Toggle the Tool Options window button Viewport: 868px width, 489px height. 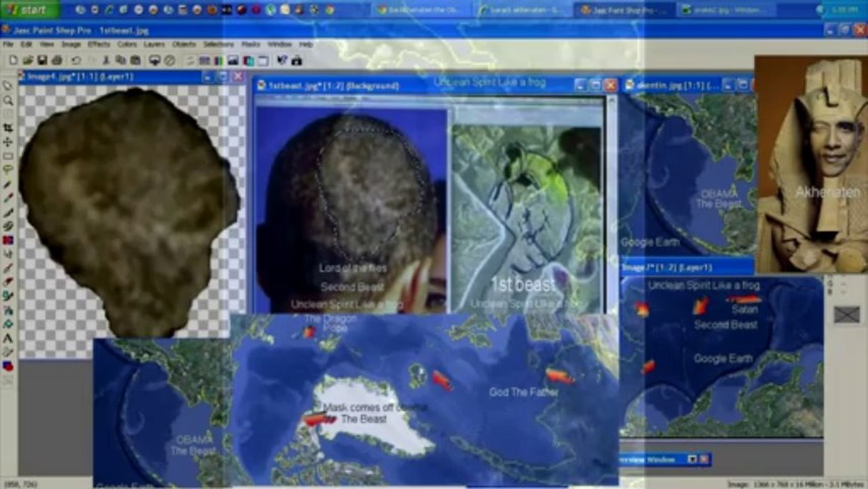coord(204,60)
